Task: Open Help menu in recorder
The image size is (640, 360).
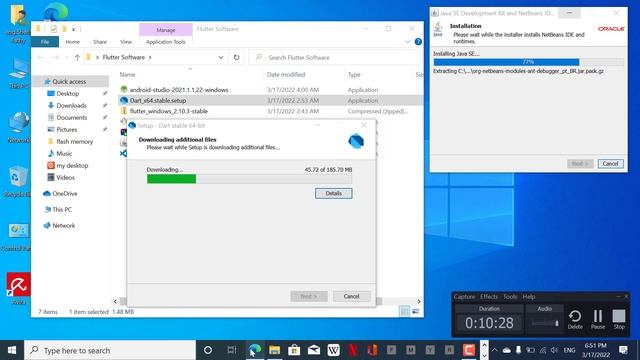Action: [529, 297]
